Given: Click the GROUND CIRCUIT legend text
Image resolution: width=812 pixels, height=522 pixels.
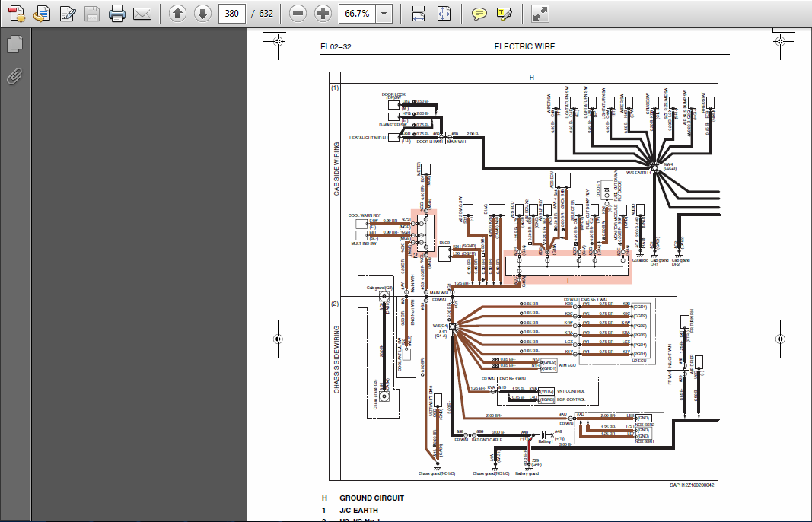Looking at the screenshot, I should [372, 498].
